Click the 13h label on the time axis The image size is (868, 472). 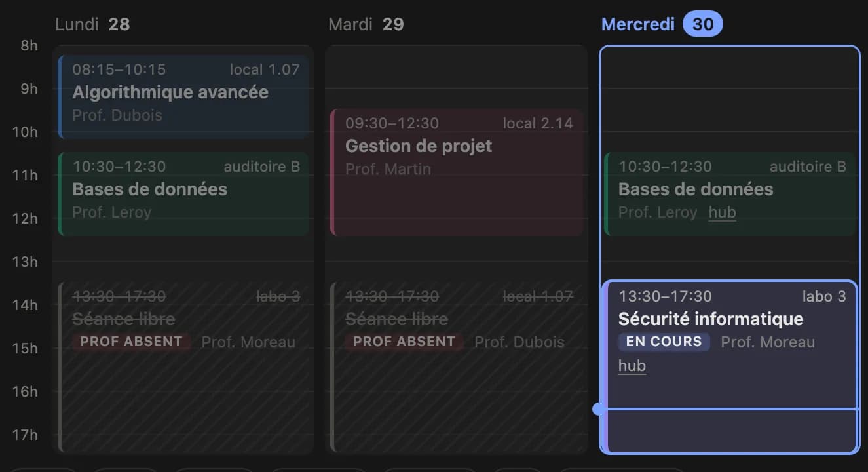(x=26, y=262)
